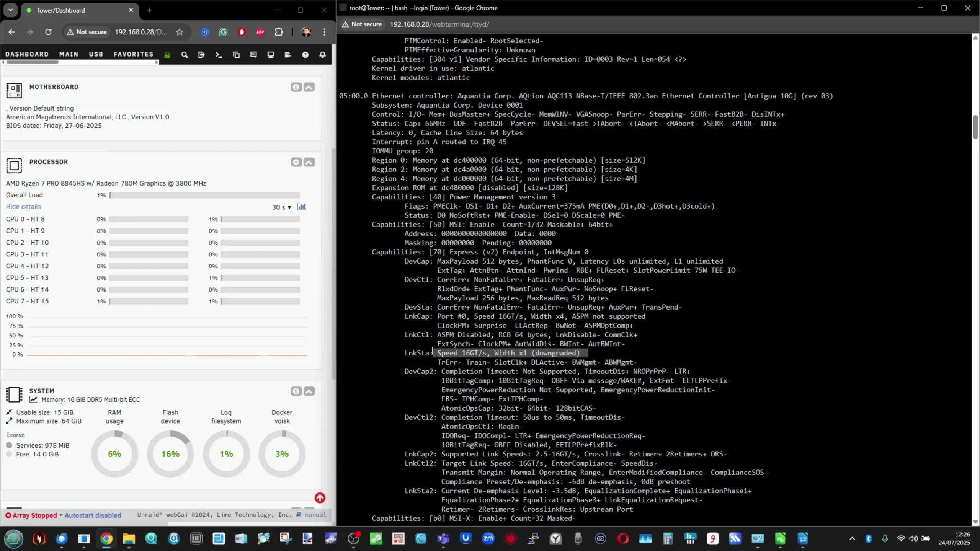Click the Docker vdisk 3% gauge
Image resolution: width=980 pixels, height=551 pixels.
point(282,454)
